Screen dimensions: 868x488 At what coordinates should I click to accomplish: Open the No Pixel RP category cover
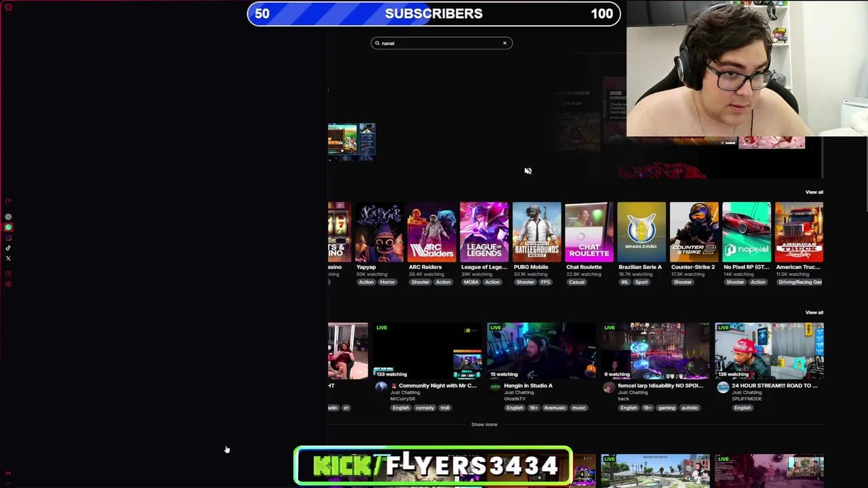pyautogui.click(x=747, y=232)
